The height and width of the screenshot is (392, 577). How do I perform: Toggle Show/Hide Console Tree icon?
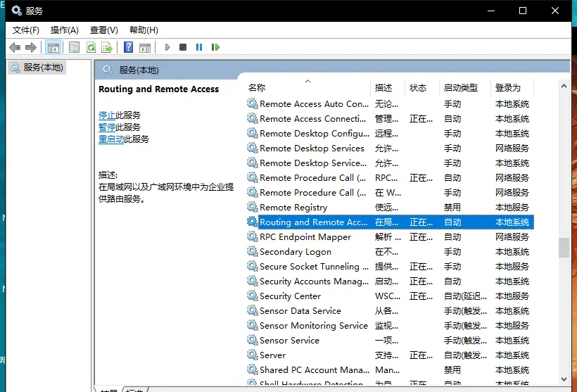(x=53, y=47)
